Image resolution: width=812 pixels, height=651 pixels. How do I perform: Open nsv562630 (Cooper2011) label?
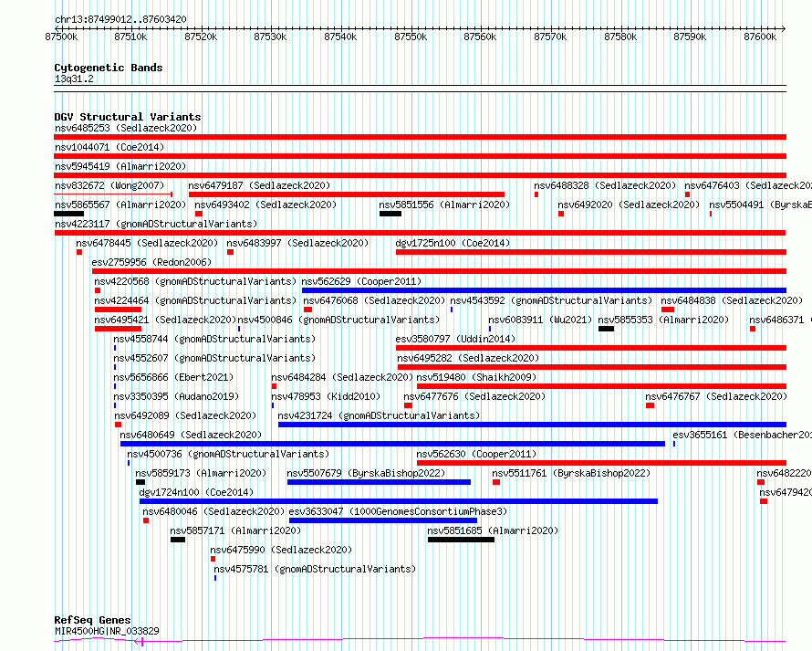coord(476,454)
